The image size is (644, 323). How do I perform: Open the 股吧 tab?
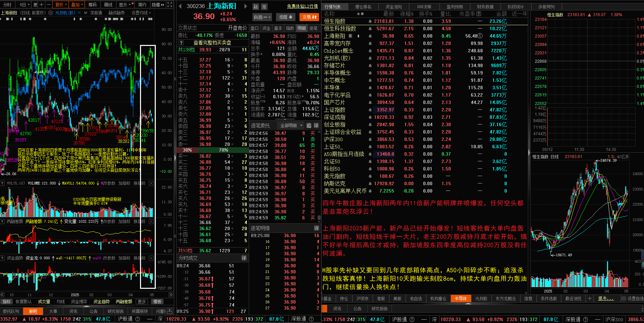tap(33, 311)
